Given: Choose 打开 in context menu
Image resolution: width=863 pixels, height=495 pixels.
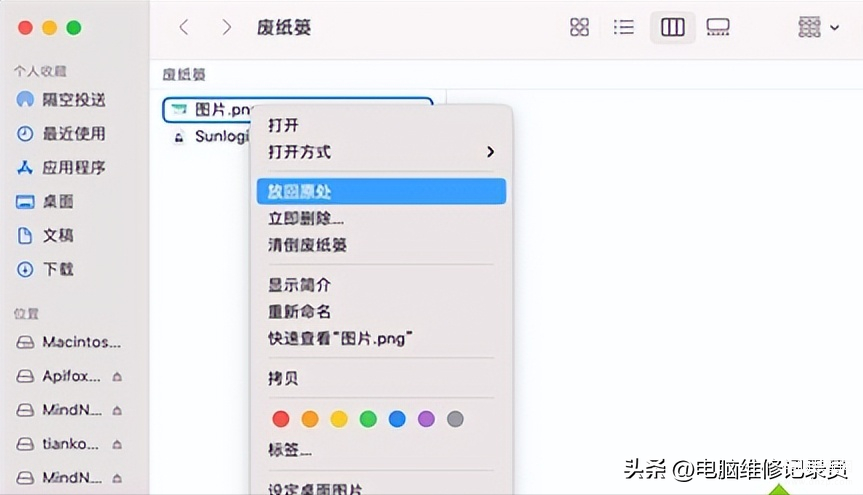Looking at the screenshot, I should click(x=283, y=125).
